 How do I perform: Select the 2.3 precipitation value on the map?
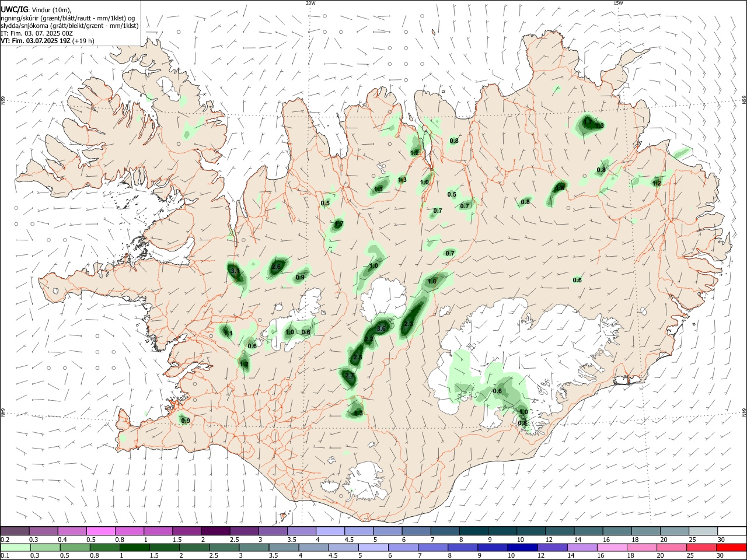tap(409, 324)
